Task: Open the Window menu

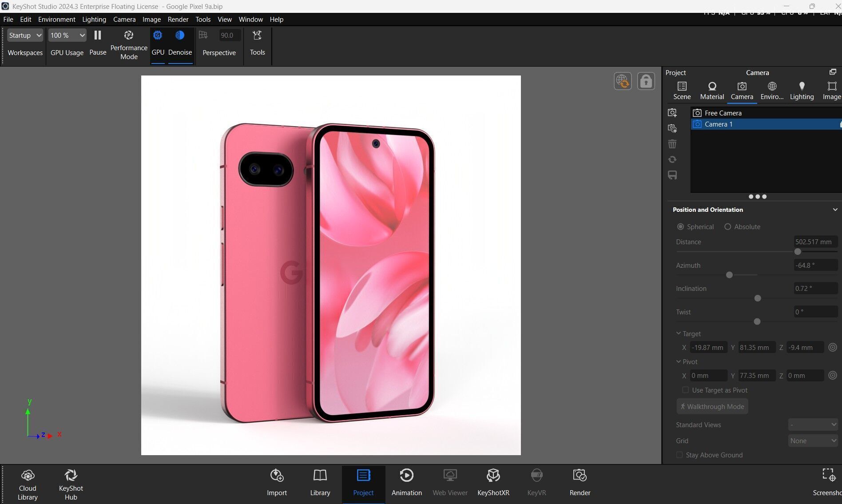Action: [x=250, y=20]
